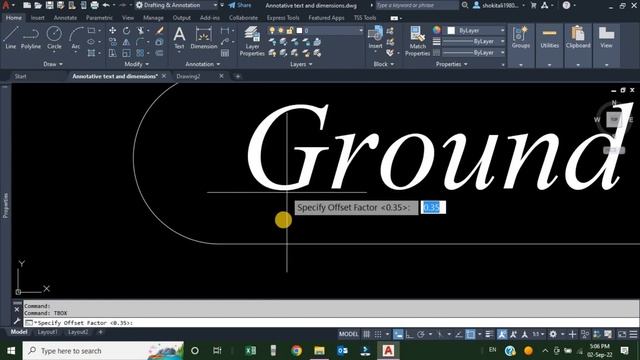
Task: Click the Copy tool in Modify panel
Action: pos(112,42)
